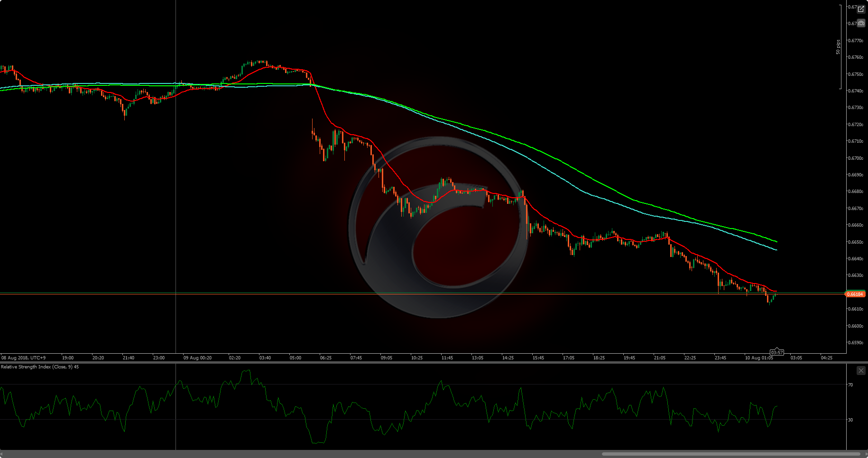Click the 50 pips scale indicator
The height and width of the screenshot is (458, 868).
pos(838,47)
